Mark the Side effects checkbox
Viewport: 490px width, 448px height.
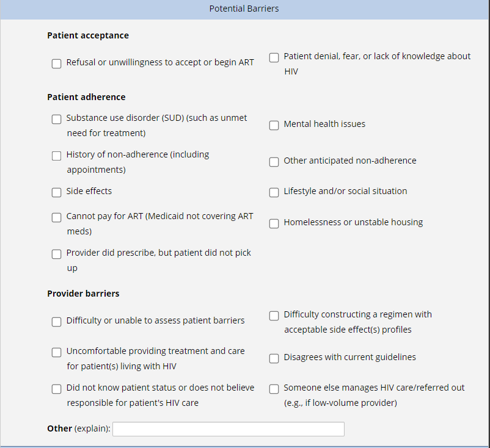click(x=56, y=192)
